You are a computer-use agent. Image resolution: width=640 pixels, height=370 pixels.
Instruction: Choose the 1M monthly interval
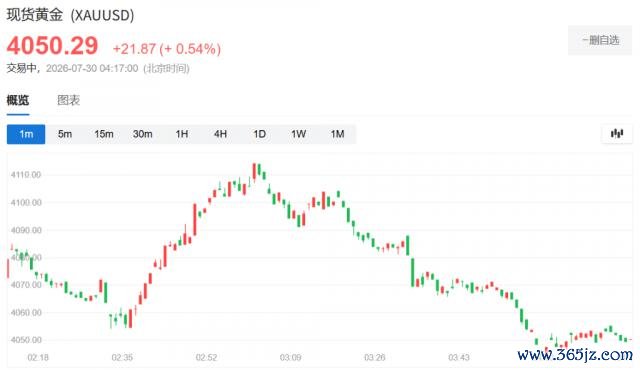pos(338,134)
